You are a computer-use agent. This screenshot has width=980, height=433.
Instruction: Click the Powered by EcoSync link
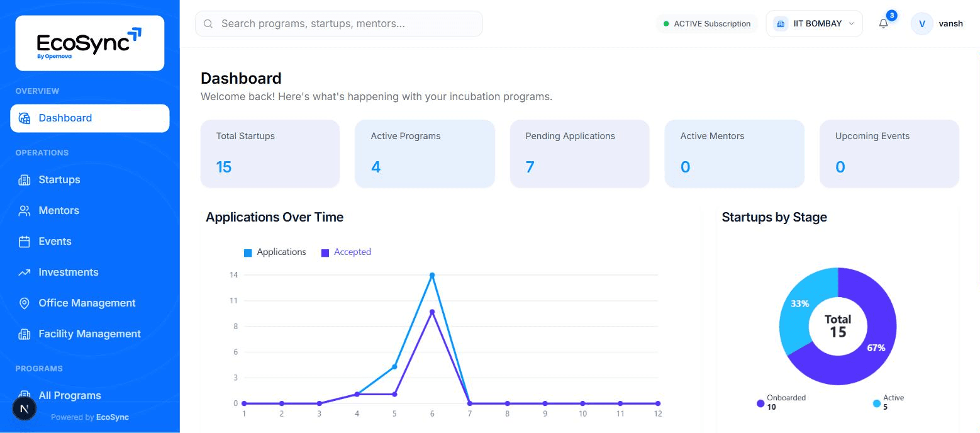[90, 417]
